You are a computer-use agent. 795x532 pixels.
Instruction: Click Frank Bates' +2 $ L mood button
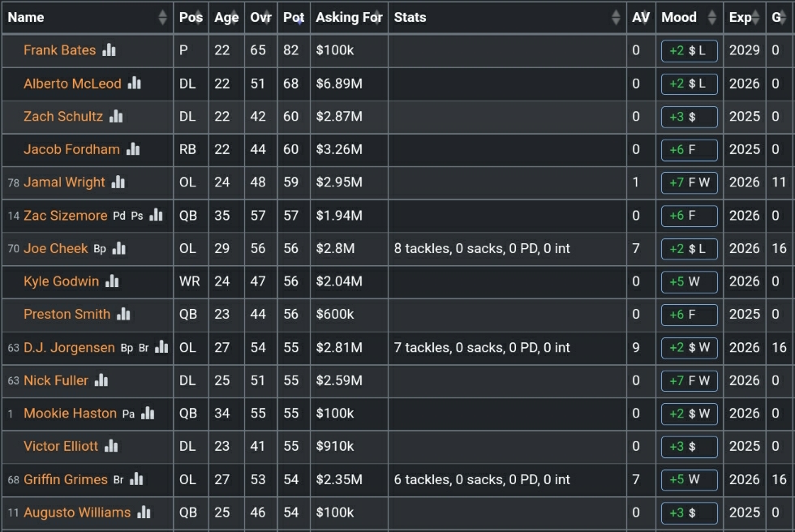(689, 50)
